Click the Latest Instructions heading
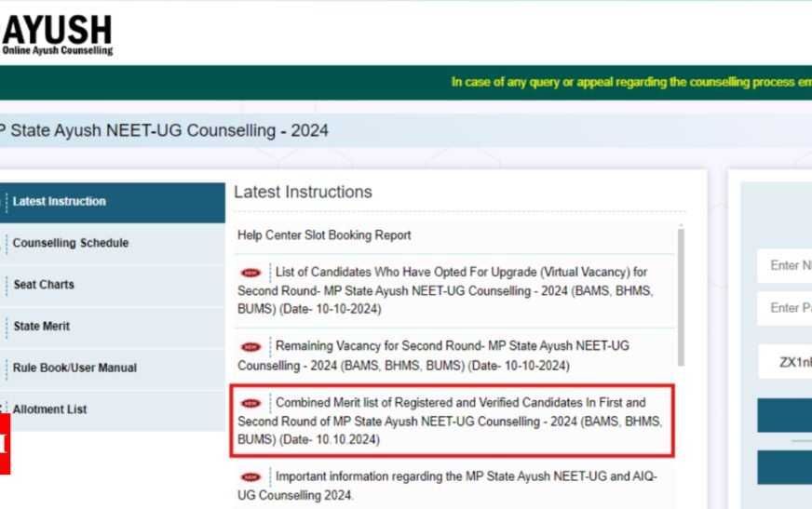 (x=303, y=192)
